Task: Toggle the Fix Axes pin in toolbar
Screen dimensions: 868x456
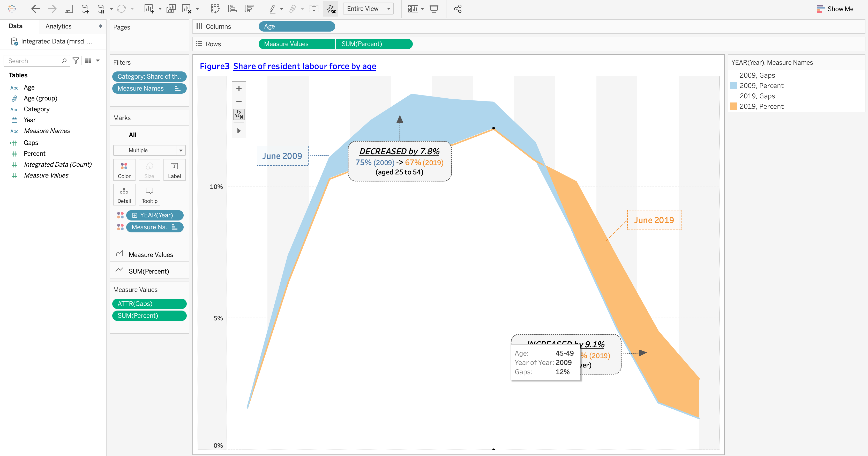Action: [x=331, y=9]
